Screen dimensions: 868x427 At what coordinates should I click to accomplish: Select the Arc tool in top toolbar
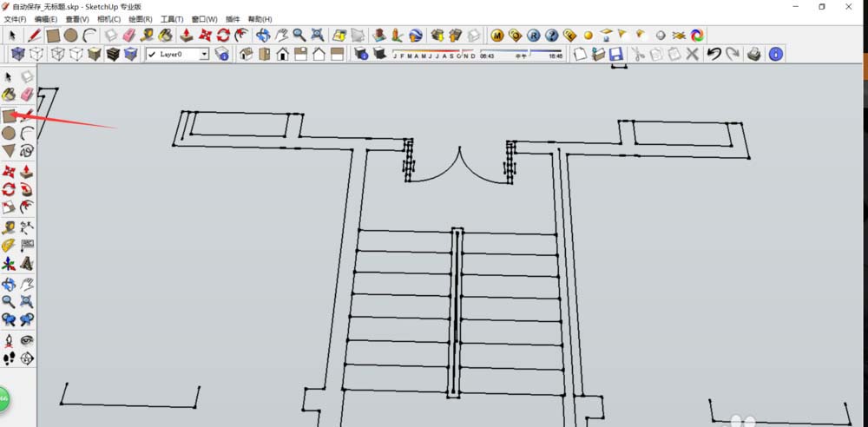89,36
